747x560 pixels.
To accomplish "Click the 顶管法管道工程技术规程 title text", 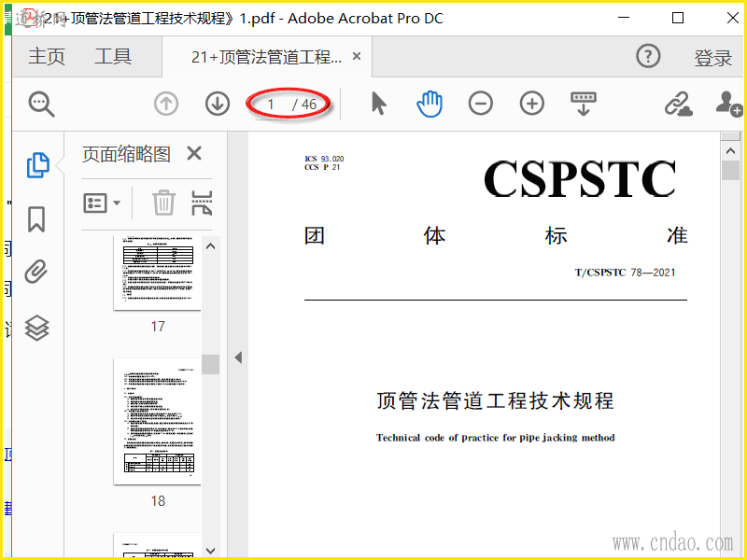I will click(x=495, y=400).
